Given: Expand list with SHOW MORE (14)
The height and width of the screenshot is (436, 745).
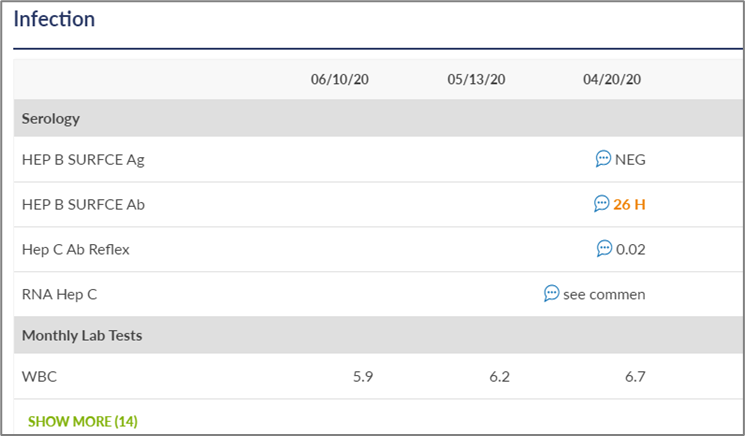Looking at the screenshot, I should (83, 421).
